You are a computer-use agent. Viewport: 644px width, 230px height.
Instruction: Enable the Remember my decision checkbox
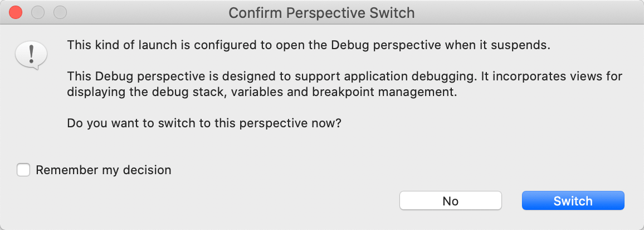(23, 170)
